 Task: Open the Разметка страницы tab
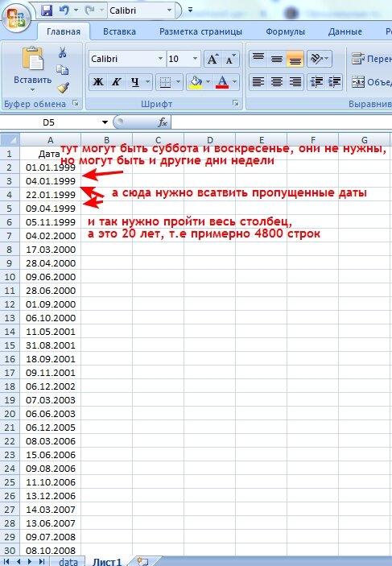[x=200, y=31]
